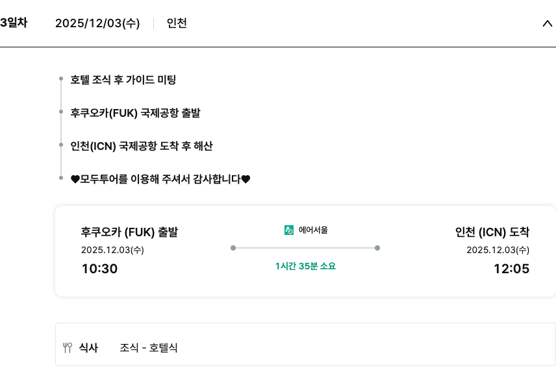Click the 10:30 departure time
Image resolution: width=556 pixels, height=392 pixels.
[99, 268]
